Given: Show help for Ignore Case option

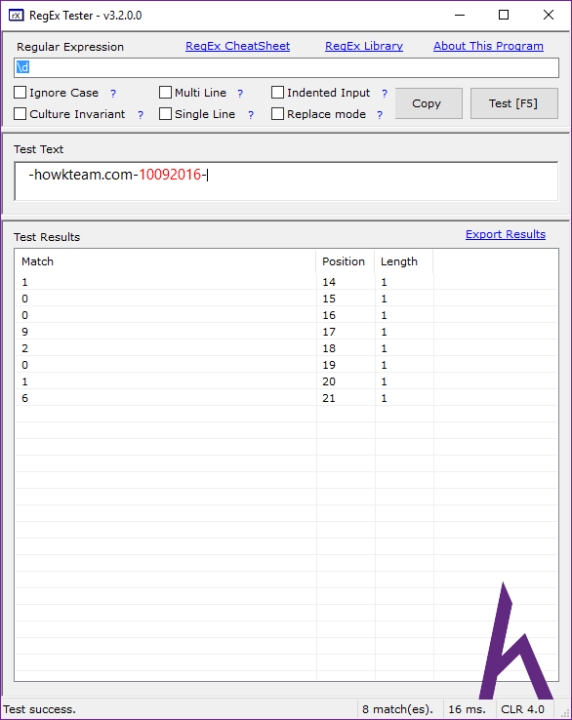Looking at the screenshot, I should pos(113,94).
